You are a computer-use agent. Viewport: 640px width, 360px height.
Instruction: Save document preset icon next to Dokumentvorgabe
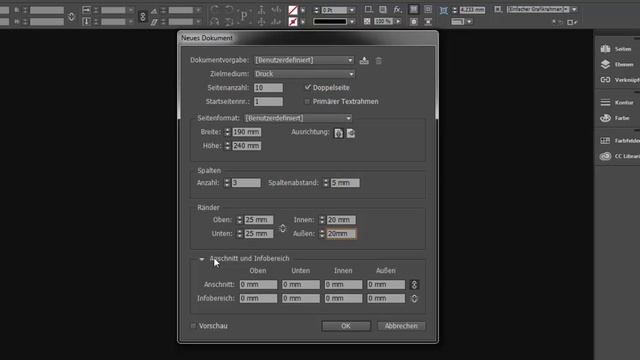(x=364, y=60)
